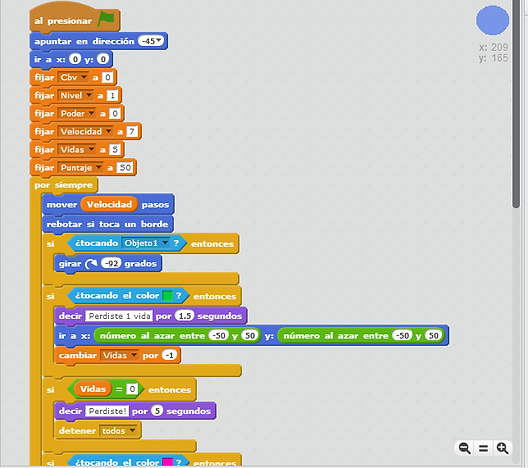Viewport: 528px width, 468px height.
Task: Click the 5 seconds field in decir Perdiste!
Action: tap(157, 411)
